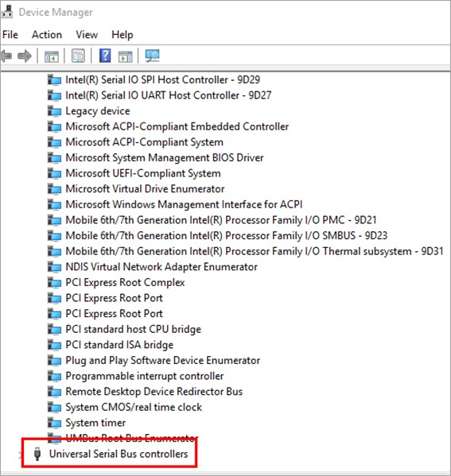Click Scan for hardware changes icon
451x476 pixels.
coord(152,56)
